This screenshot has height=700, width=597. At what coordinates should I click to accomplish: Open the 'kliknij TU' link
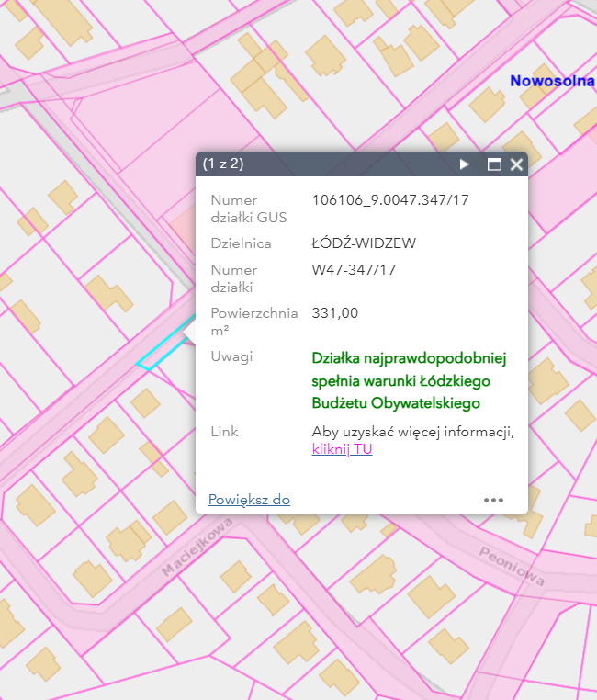click(342, 449)
